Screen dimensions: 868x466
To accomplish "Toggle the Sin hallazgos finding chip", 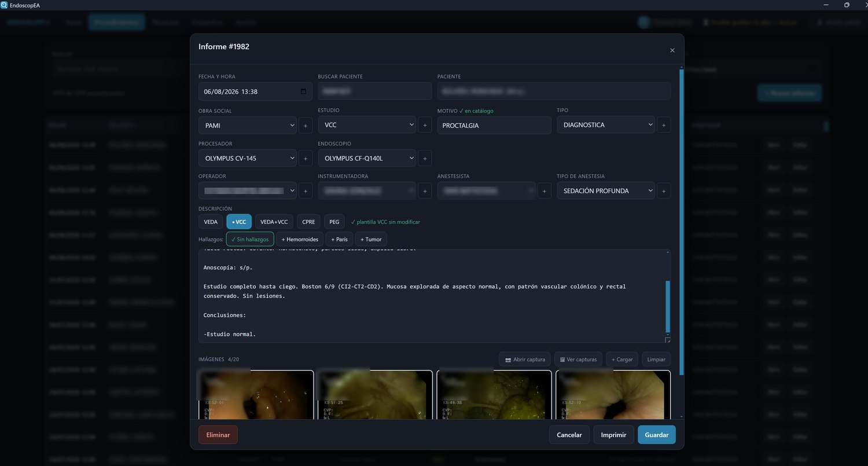I will (x=250, y=239).
